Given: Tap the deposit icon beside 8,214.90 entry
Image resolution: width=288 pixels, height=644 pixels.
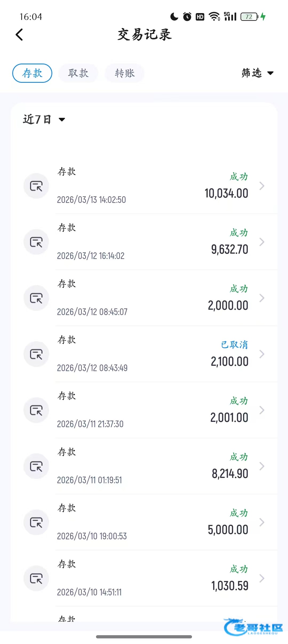Looking at the screenshot, I should (x=36, y=466).
